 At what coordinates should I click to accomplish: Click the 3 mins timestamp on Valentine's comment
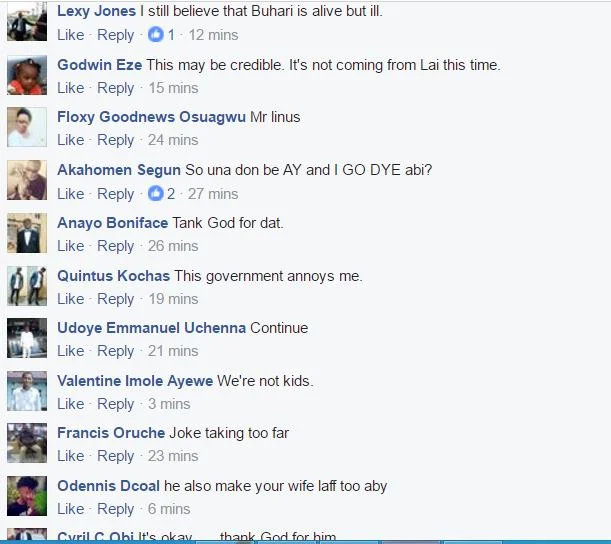point(169,404)
